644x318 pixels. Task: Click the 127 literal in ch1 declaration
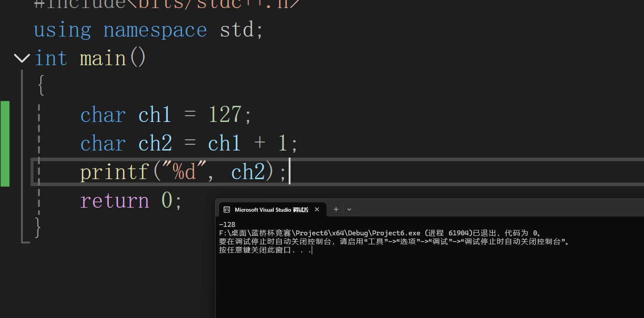(225, 115)
